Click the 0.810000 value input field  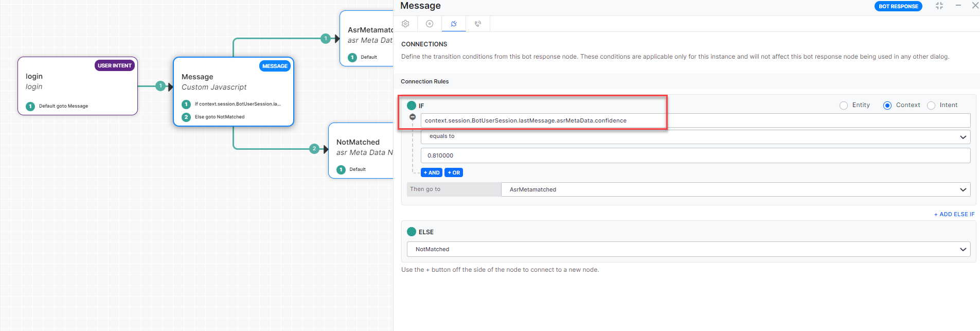(695, 155)
